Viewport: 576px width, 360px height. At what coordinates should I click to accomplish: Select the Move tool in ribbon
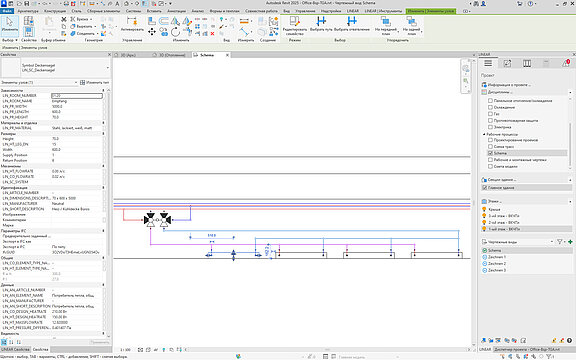coord(152,32)
